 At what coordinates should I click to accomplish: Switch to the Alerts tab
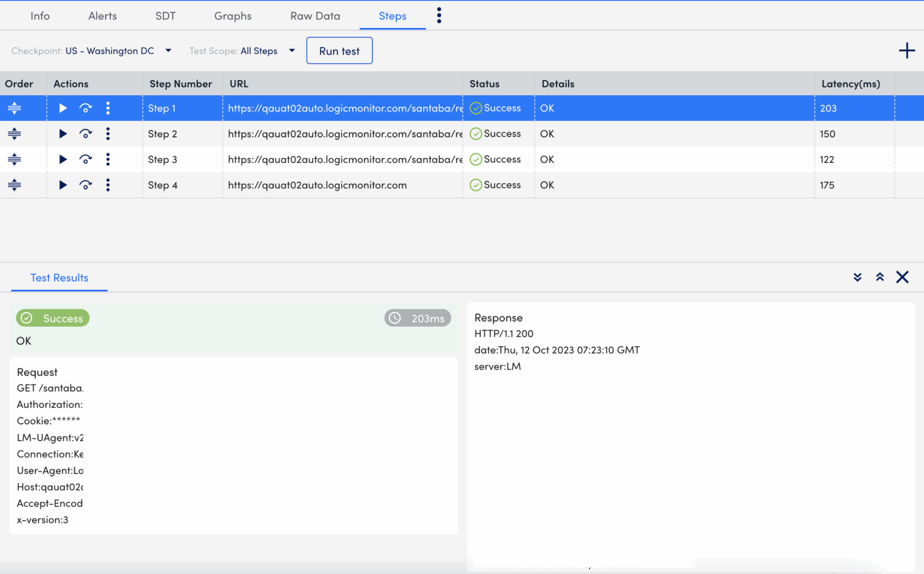click(103, 16)
